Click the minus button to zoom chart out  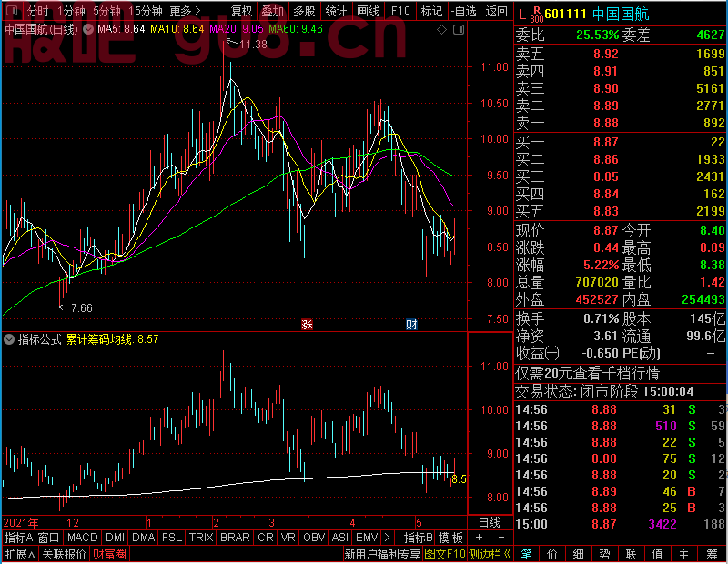(x=501, y=538)
